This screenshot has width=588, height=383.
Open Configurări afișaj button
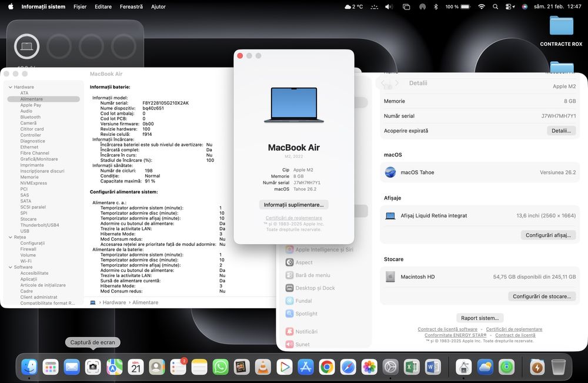tap(548, 235)
